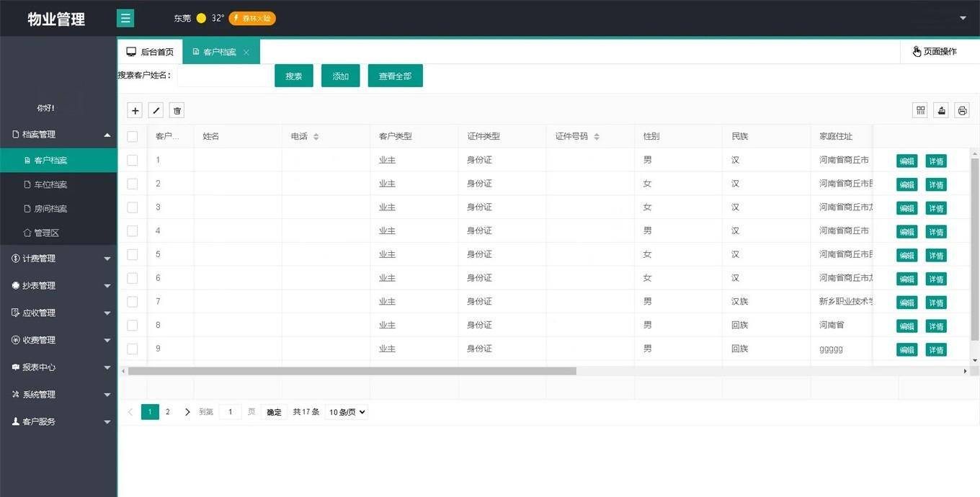Click the 页面操作 hand icon

point(917,51)
